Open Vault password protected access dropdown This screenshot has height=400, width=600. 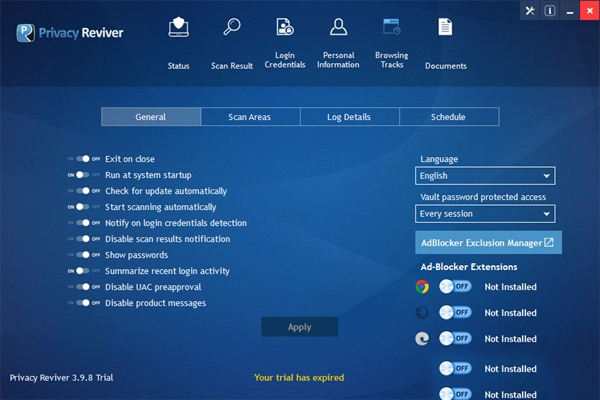tap(485, 214)
